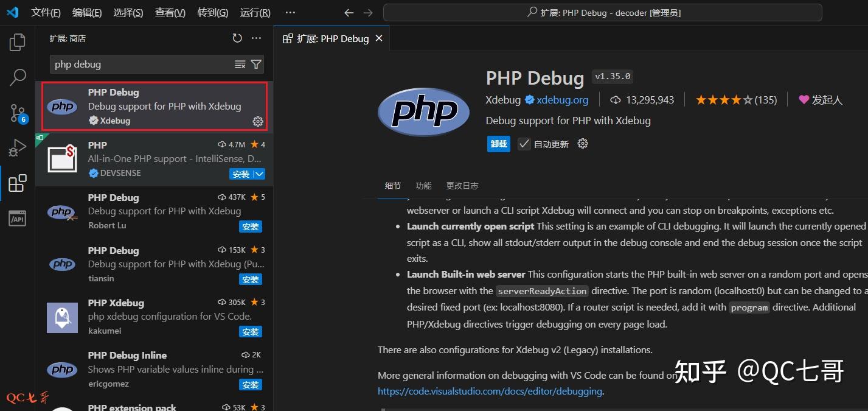Select PHP Debug by Robert Lu item

154,212
